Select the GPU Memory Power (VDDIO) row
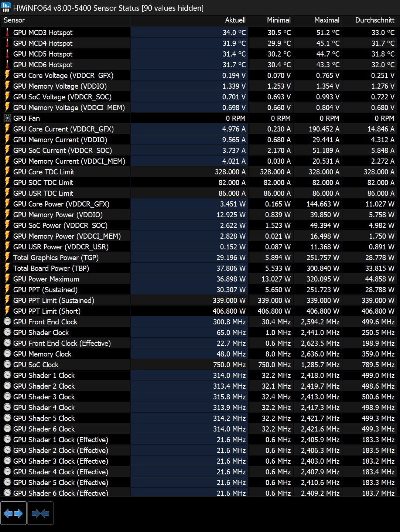This screenshot has width=400, height=532. tap(199, 215)
